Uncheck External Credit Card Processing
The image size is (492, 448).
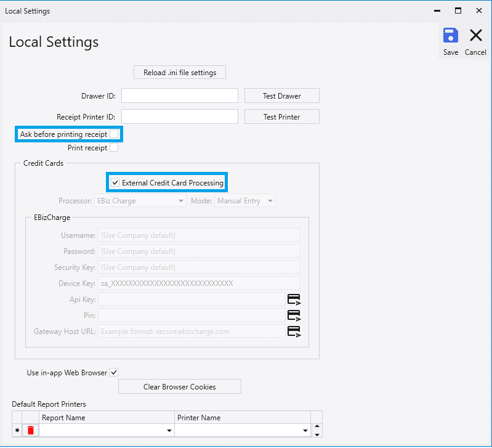pos(115,183)
